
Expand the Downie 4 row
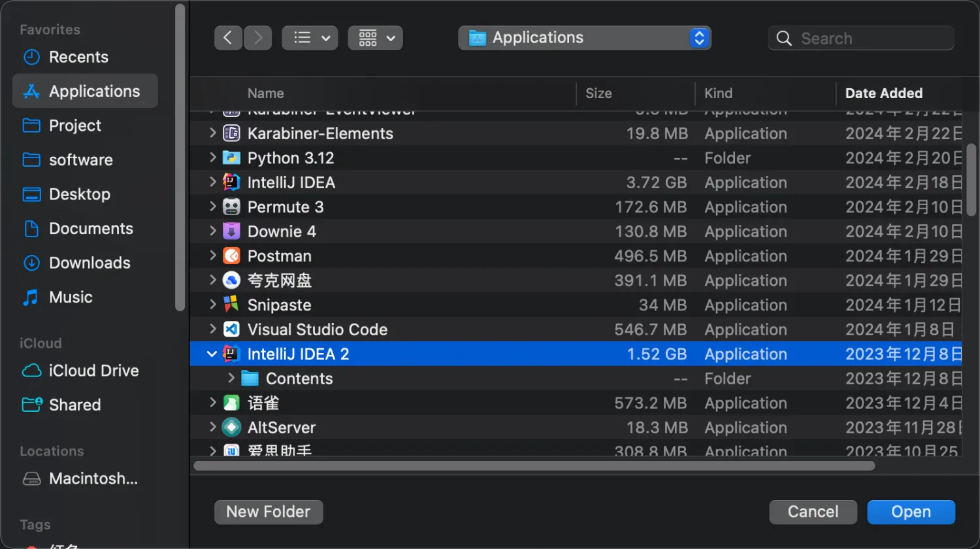point(212,231)
